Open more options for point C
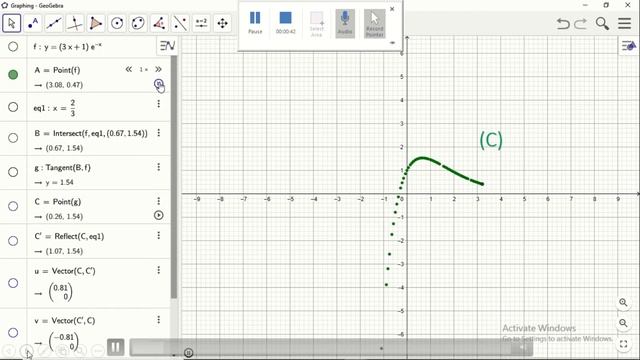This screenshot has width=640, height=360. (158, 201)
